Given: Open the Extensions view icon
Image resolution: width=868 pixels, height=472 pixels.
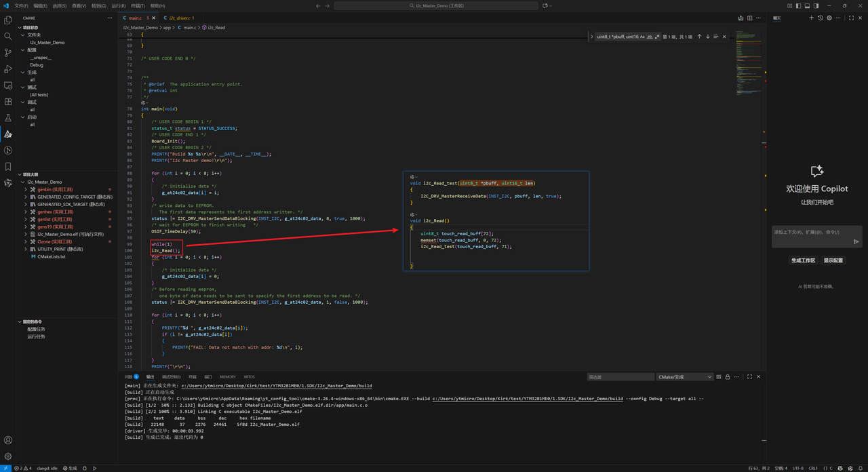Looking at the screenshot, I should point(8,102).
